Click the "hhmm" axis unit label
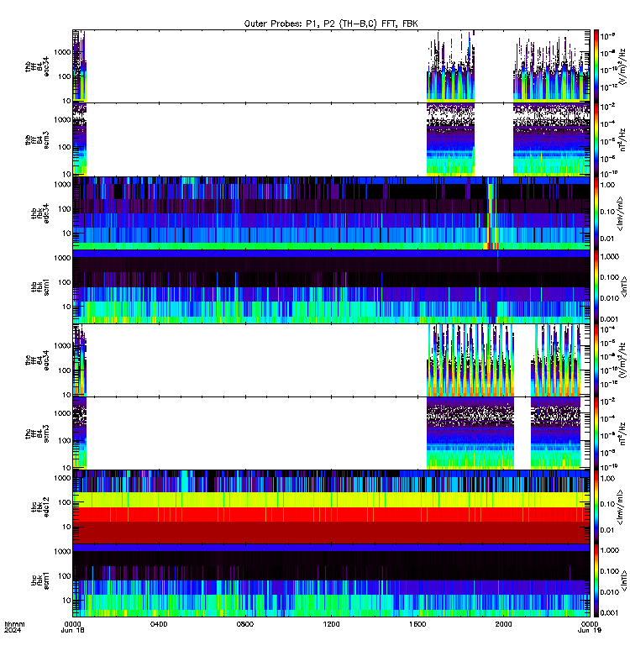The image size is (630, 672). [14, 624]
